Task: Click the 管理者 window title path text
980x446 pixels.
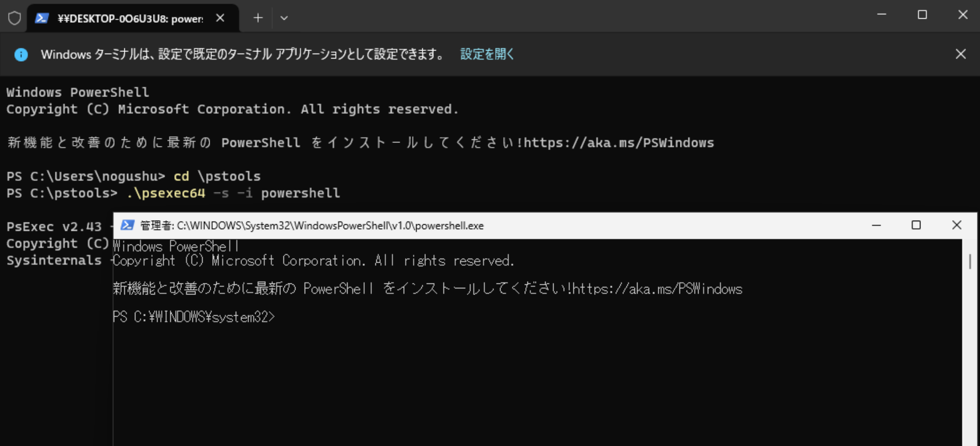Action: pos(312,226)
